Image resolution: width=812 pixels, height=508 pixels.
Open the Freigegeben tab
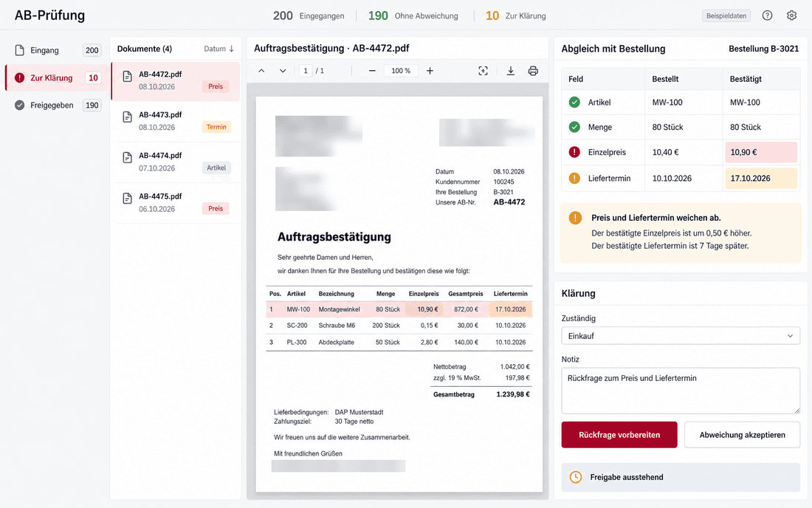(57, 105)
